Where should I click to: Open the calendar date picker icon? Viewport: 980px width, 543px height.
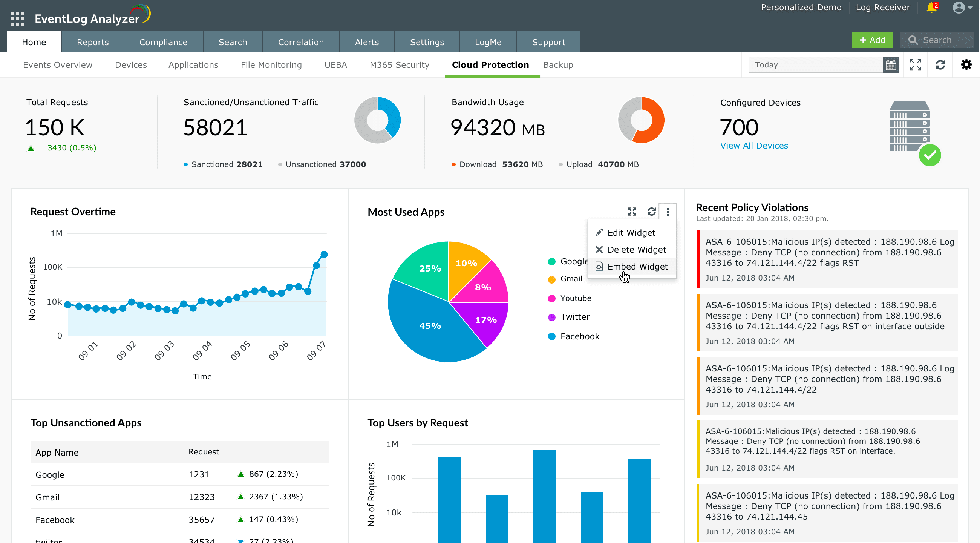[x=891, y=65]
